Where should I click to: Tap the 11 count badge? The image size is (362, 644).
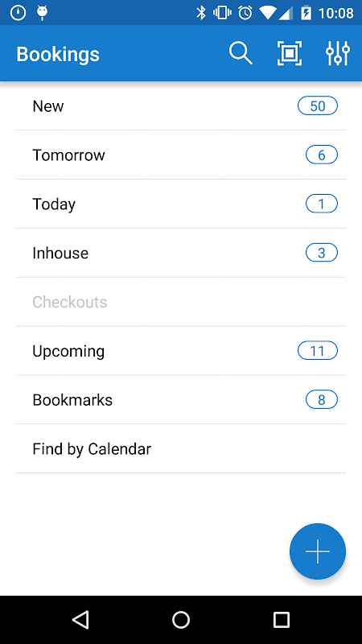tap(318, 351)
